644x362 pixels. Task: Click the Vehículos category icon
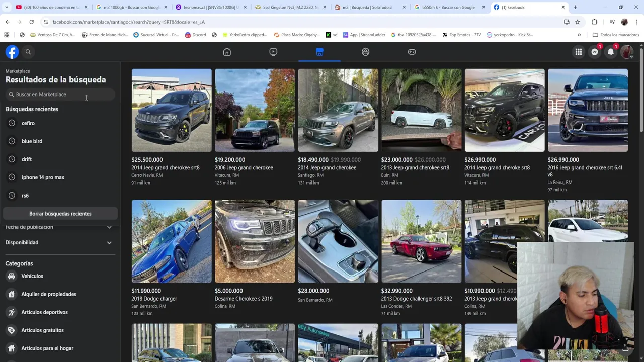12,276
